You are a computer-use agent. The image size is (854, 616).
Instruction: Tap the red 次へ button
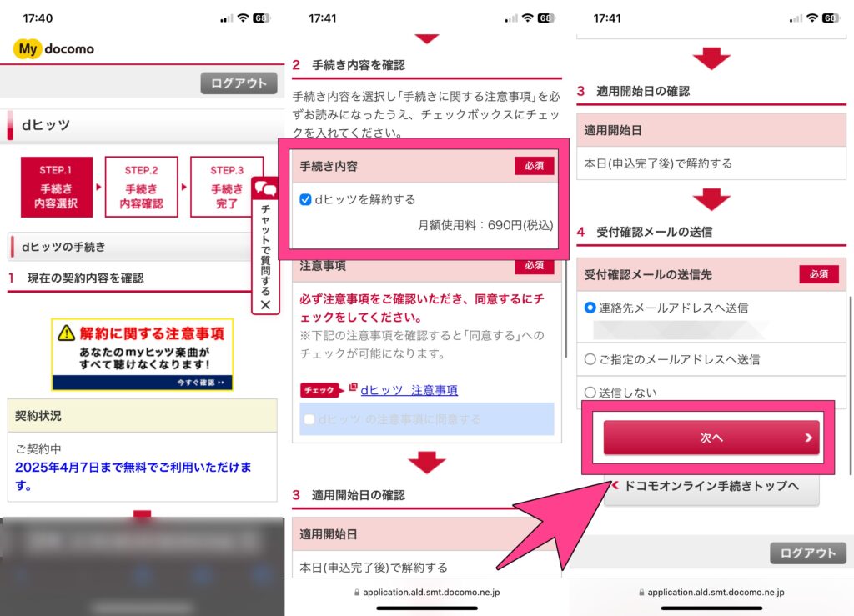pyautogui.click(x=711, y=438)
